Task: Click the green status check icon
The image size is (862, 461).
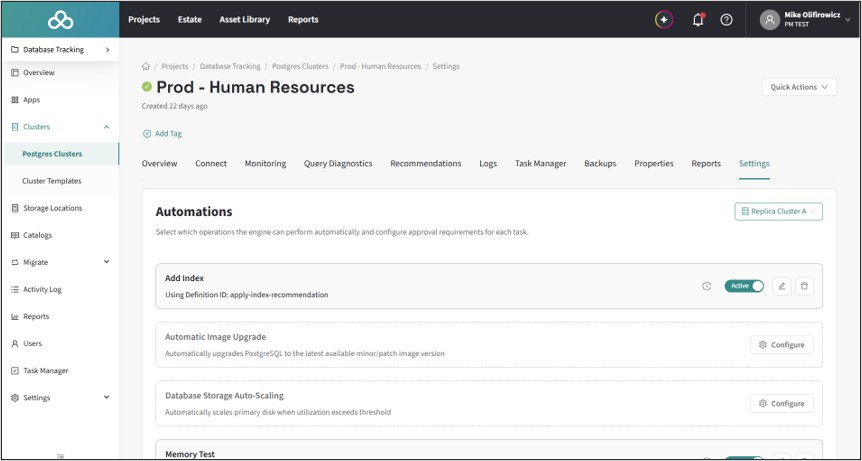Action: 147,87
